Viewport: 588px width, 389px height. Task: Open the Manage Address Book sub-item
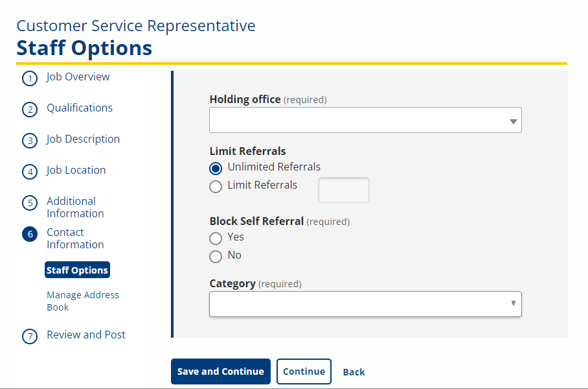(82, 301)
